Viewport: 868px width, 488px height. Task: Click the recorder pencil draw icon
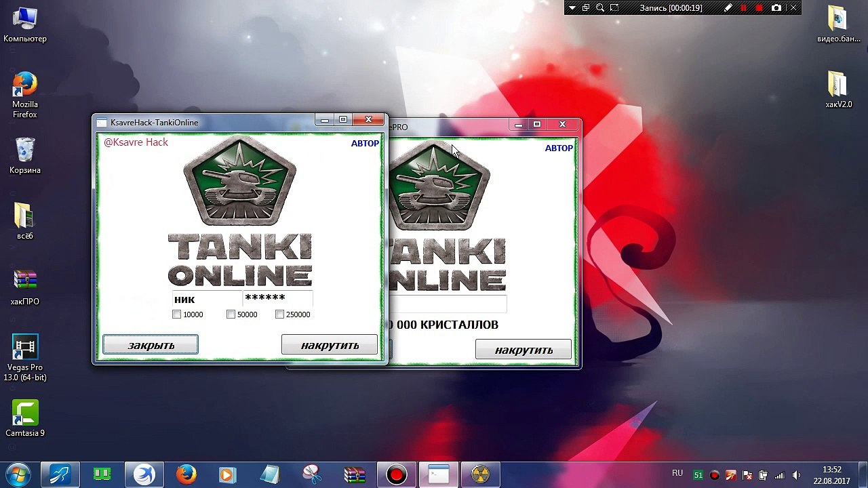[x=728, y=8]
